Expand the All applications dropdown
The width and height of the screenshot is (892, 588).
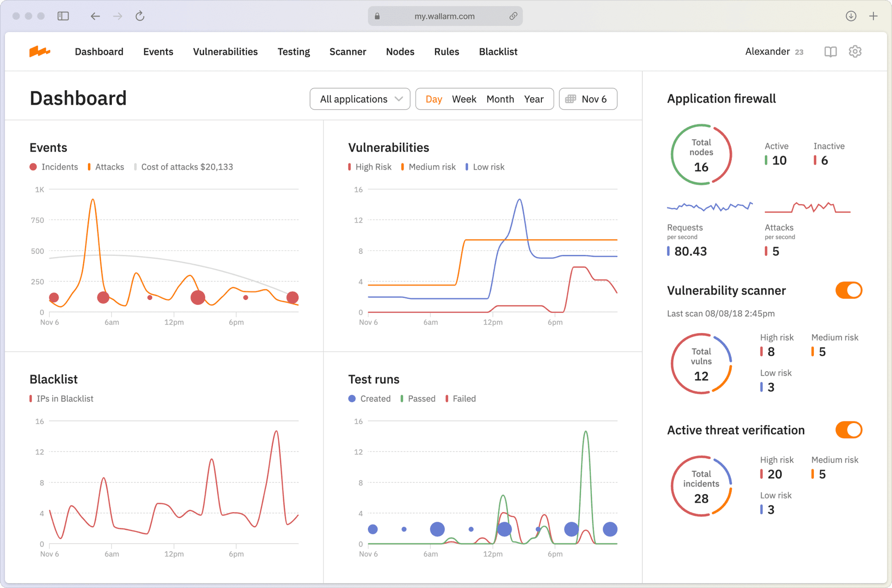[360, 99]
